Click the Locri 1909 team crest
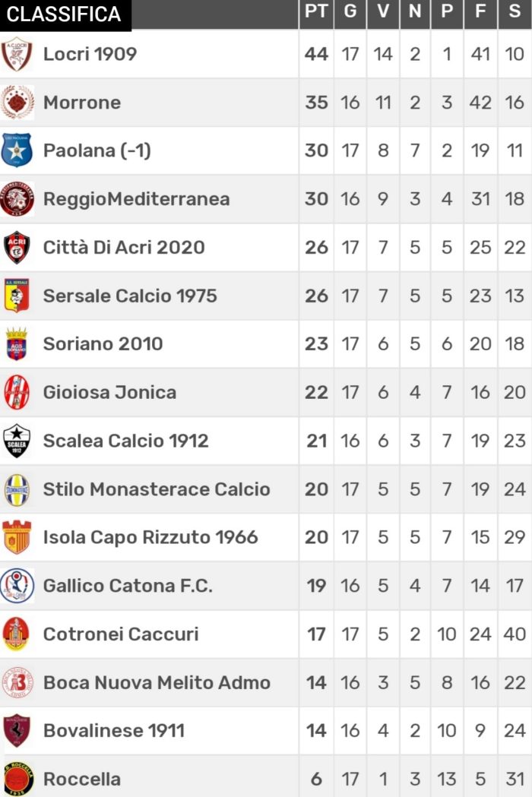532x797 pixels. click(x=17, y=54)
